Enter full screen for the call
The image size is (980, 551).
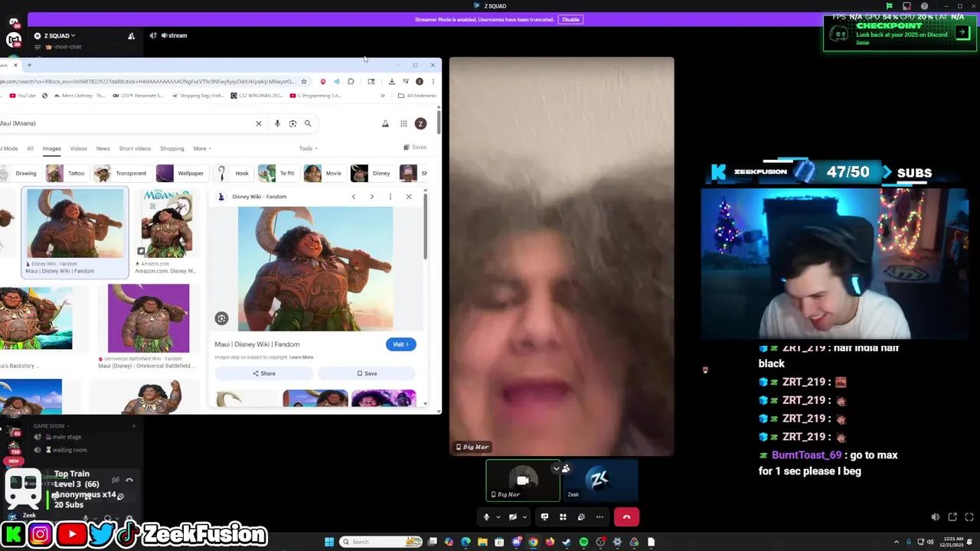[x=969, y=517]
